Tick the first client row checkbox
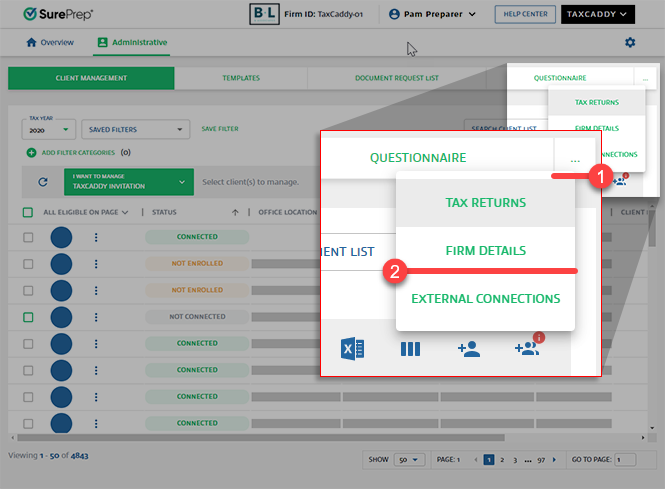The height and width of the screenshot is (489, 665). [28, 237]
